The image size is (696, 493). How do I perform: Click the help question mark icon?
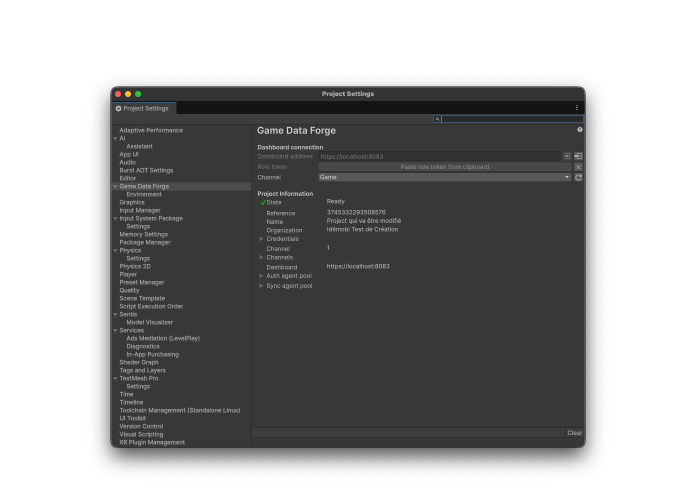580,130
